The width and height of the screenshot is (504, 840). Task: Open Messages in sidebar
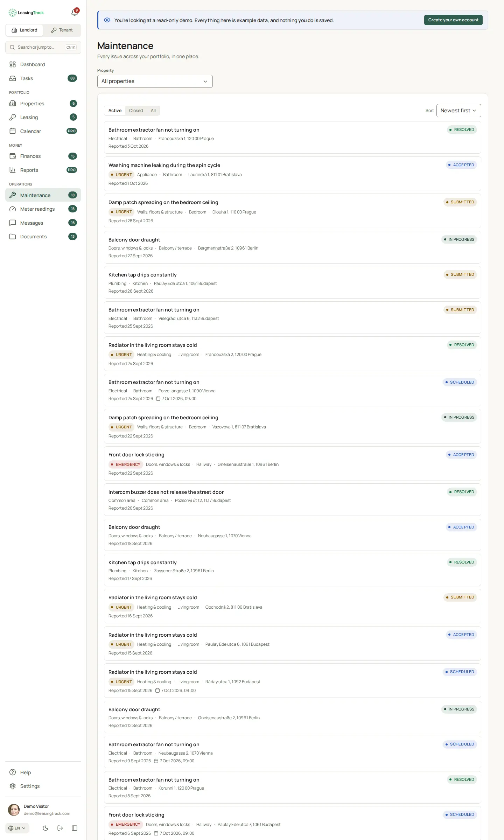(x=43, y=223)
